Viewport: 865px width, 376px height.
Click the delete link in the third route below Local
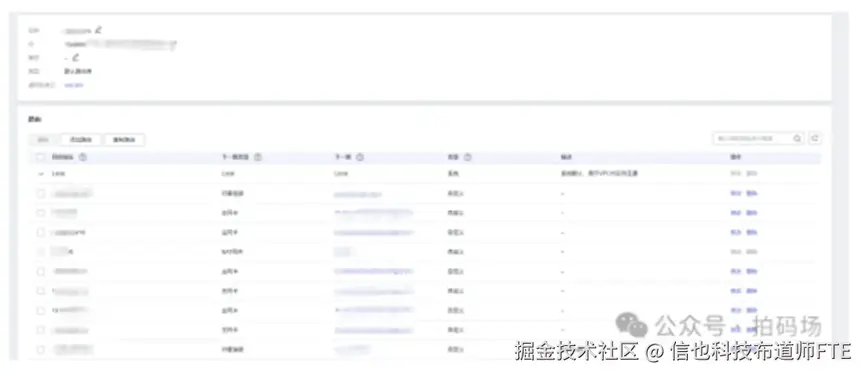(751, 233)
